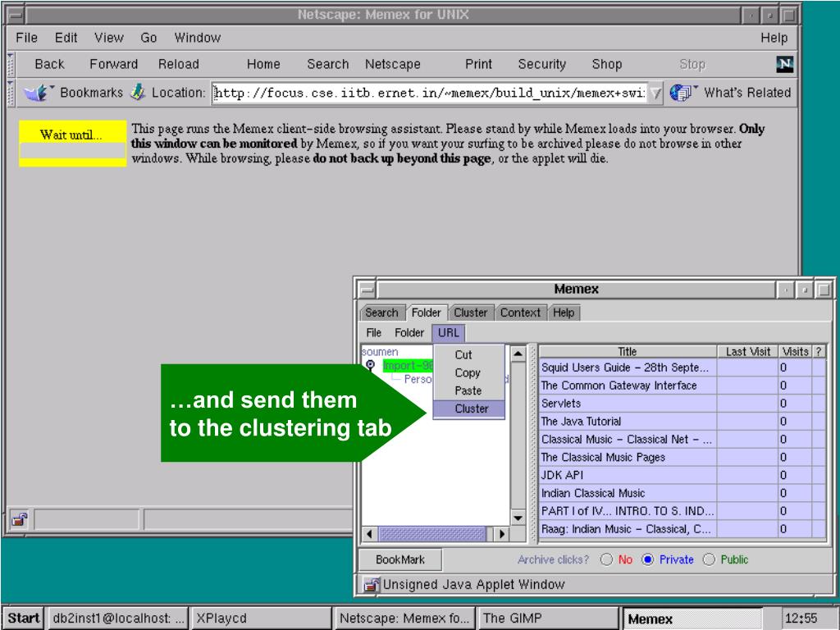Click the Reload toolbar button

click(x=178, y=64)
